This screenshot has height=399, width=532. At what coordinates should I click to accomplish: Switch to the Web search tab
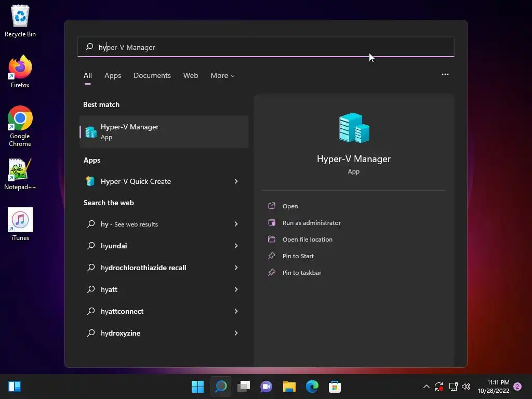[x=191, y=75]
